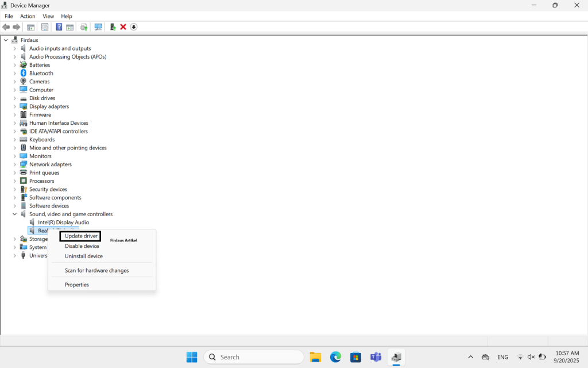The image size is (588, 368).
Task: Open the clock showing 10:57 AM
Action: click(x=567, y=356)
